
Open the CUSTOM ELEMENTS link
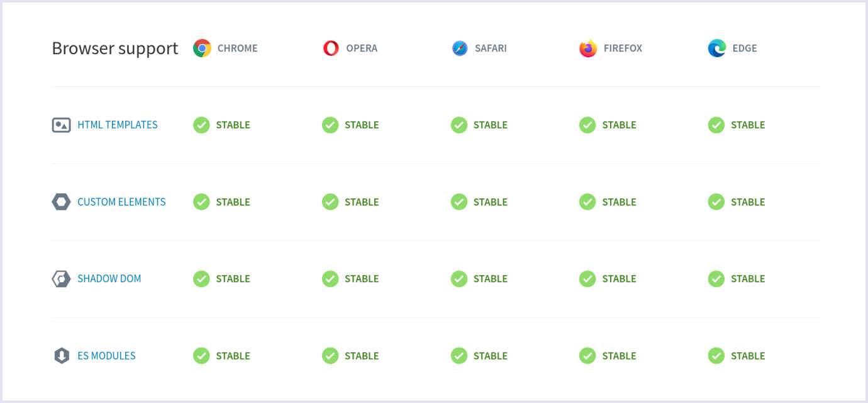pos(121,202)
